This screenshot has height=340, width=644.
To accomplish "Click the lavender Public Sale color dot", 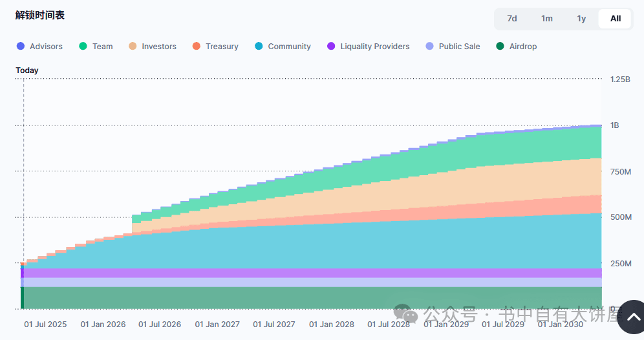I will 429,46.
